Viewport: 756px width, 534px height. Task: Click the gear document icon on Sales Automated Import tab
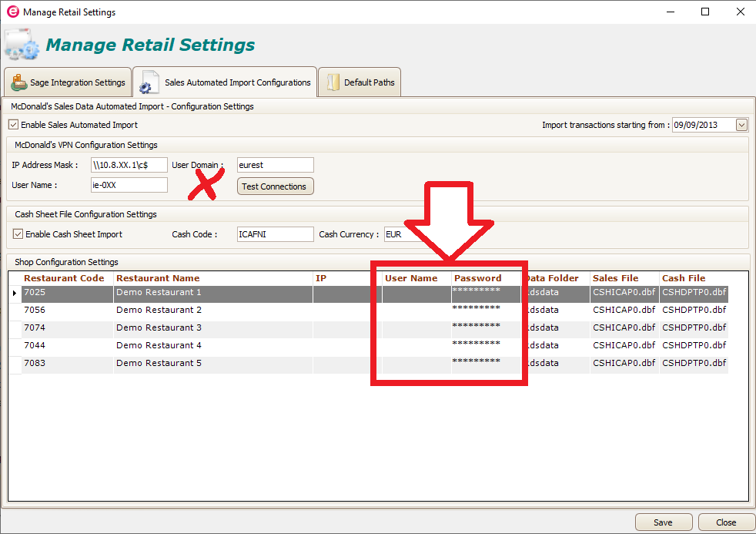[x=149, y=82]
